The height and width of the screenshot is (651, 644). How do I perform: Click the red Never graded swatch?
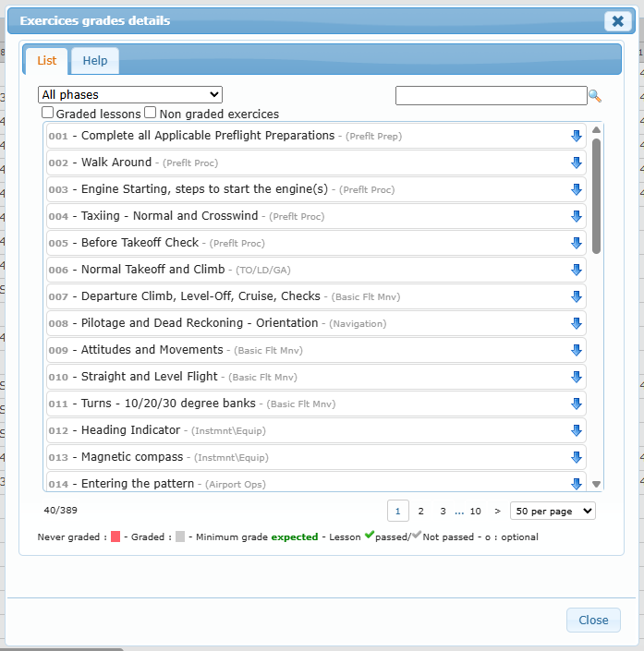115,536
